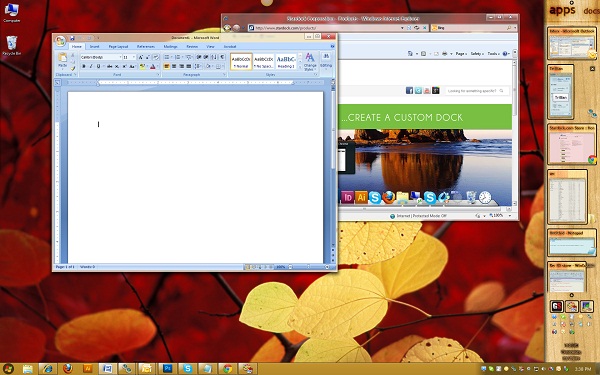This screenshot has width=600, height=375.
Task: Click the Sort icon in Word
Action: pyautogui.click(x=214, y=57)
